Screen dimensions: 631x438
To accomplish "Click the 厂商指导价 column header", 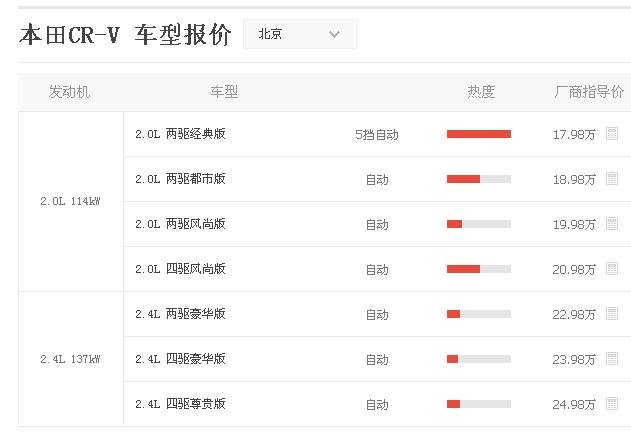I will tap(589, 92).
